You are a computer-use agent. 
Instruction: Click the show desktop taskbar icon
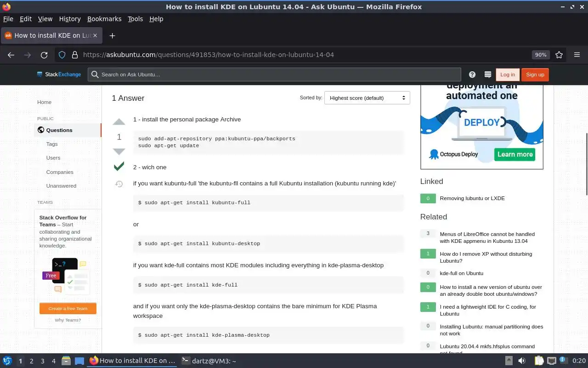tap(79, 361)
